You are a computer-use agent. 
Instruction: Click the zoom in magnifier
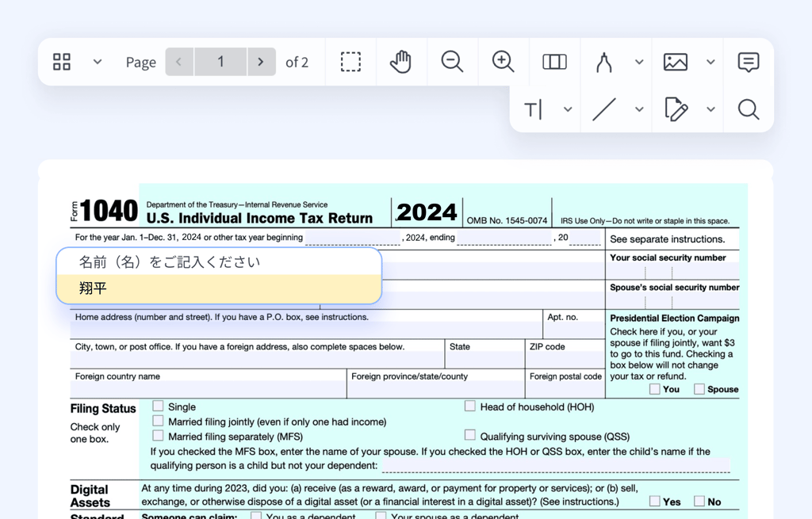coord(503,62)
